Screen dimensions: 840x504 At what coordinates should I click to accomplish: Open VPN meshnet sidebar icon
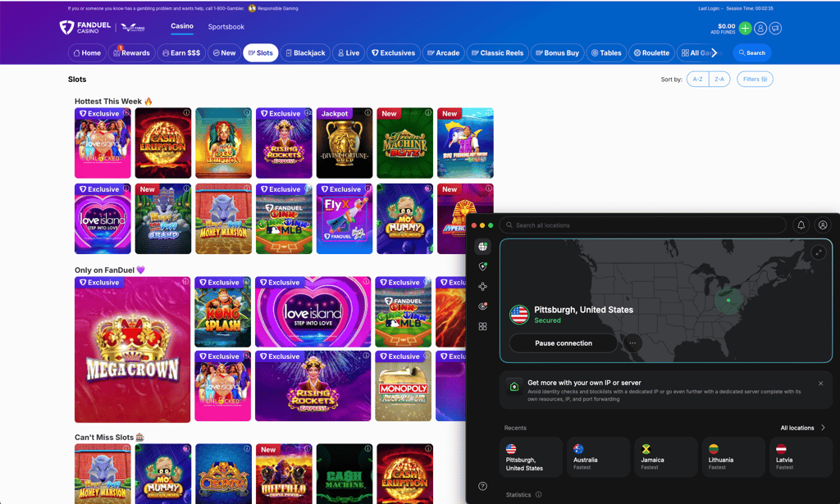click(482, 286)
